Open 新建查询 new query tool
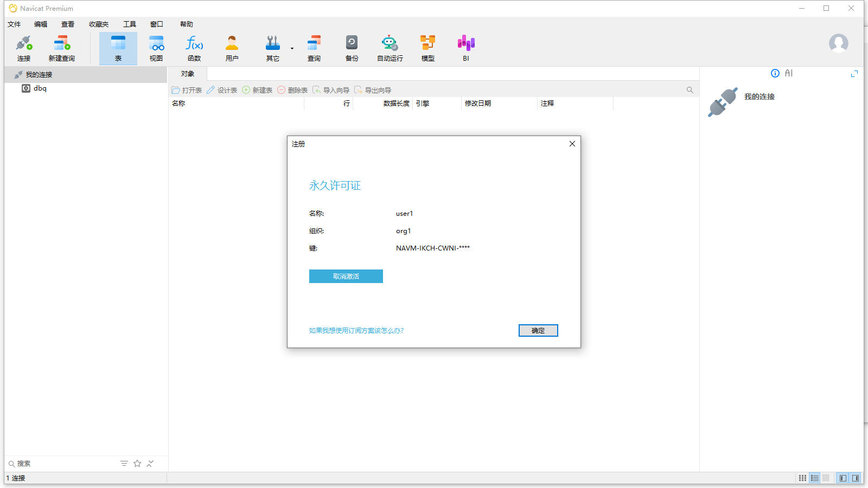This screenshot has width=868, height=488. pos(62,48)
